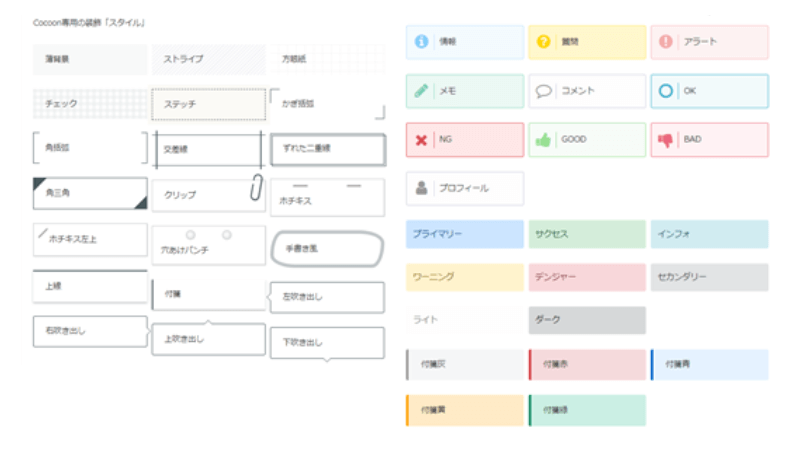
Task: Select the blue プライマリー color box
Action: [x=465, y=234]
